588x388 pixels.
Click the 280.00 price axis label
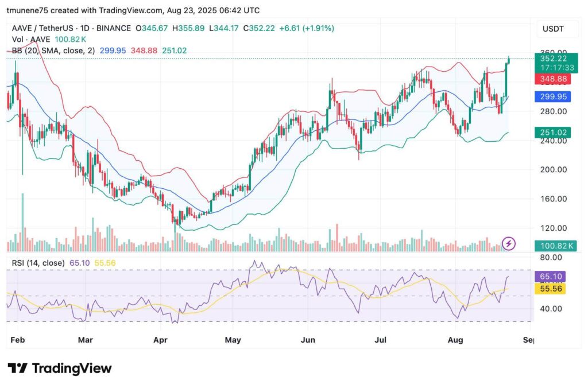tap(554, 111)
